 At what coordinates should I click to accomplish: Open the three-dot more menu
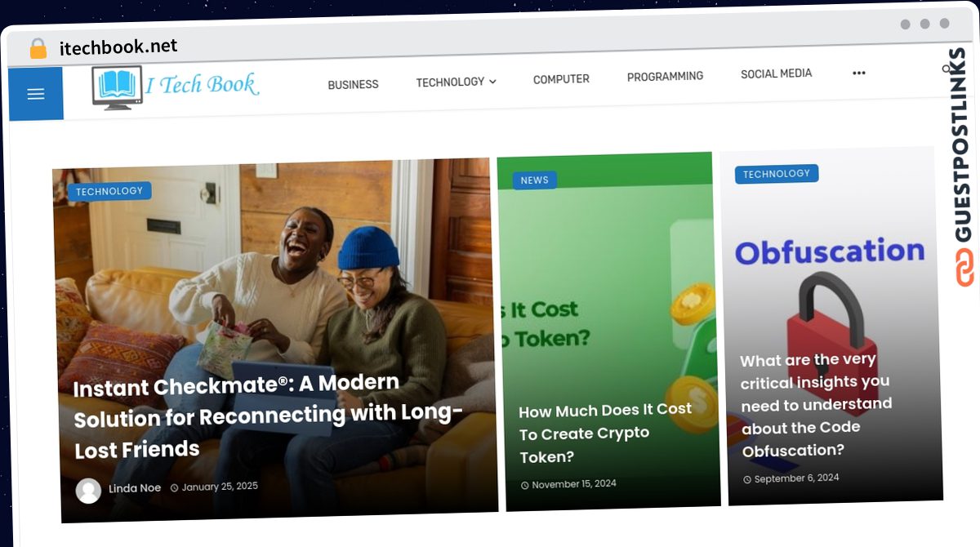[x=858, y=73]
